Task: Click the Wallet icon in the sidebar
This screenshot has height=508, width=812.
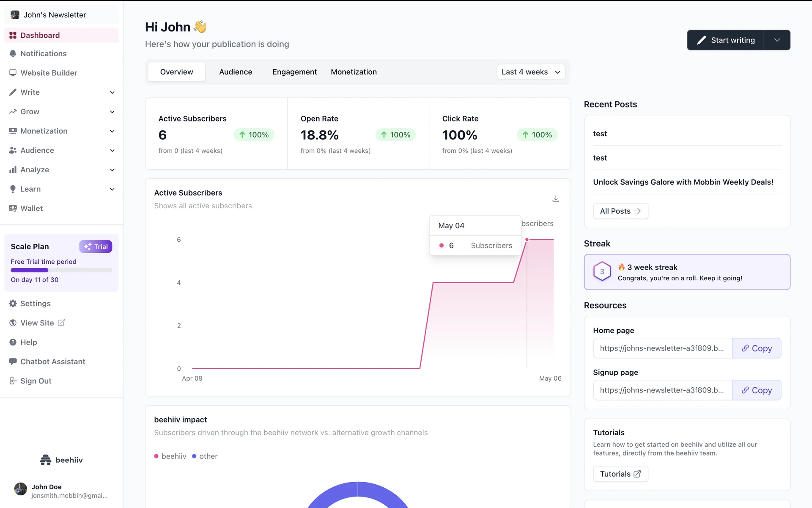Action: pyautogui.click(x=13, y=208)
